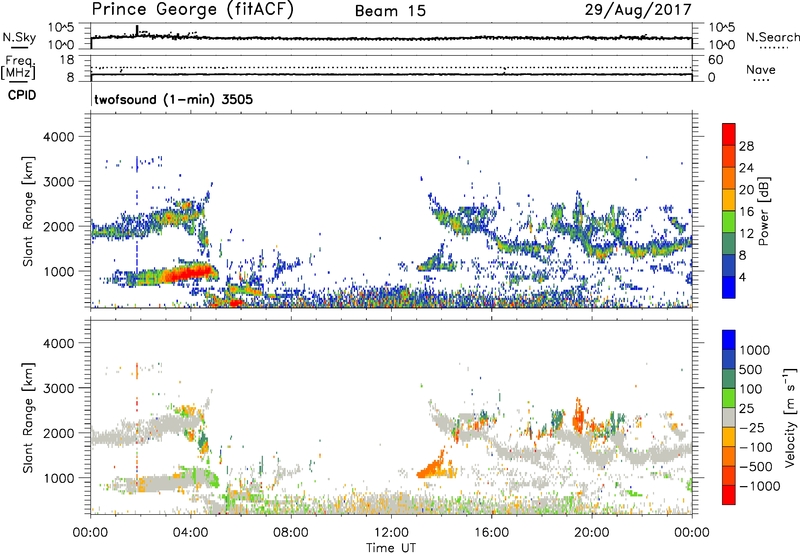Click the orange velocity patch near 14:00

click(x=435, y=467)
